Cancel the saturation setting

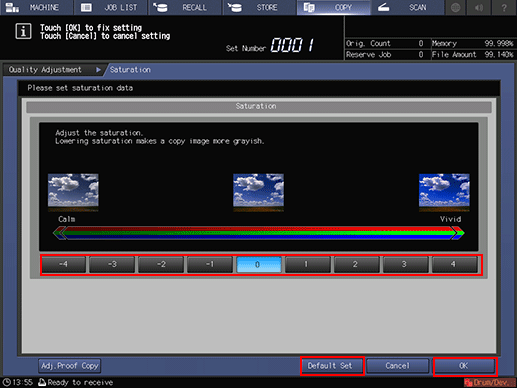(397, 366)
